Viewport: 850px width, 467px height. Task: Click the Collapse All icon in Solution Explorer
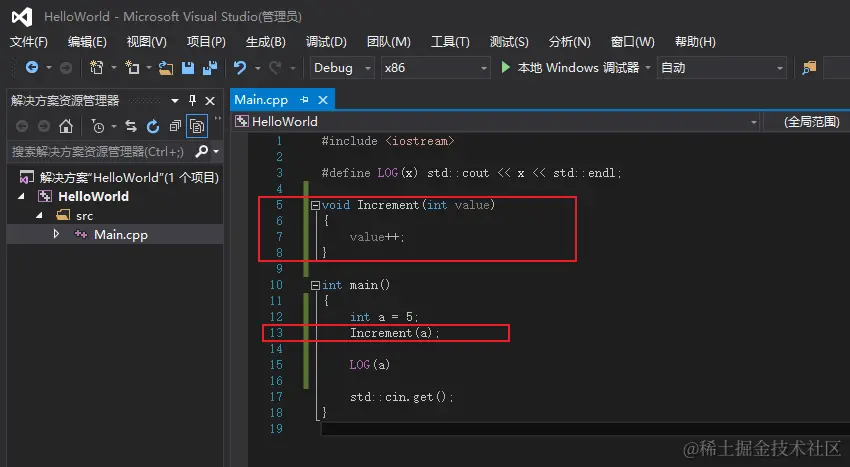point(175,126)
